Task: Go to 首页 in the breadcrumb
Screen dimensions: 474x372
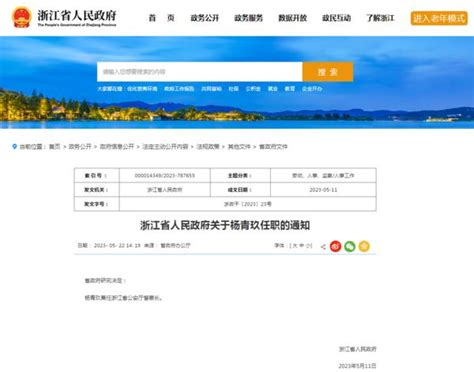Action: click(x=55, y=147)
